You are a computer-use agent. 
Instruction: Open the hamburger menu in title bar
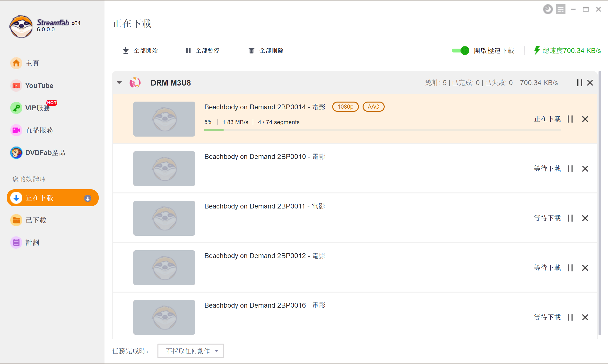coord(560,9)
